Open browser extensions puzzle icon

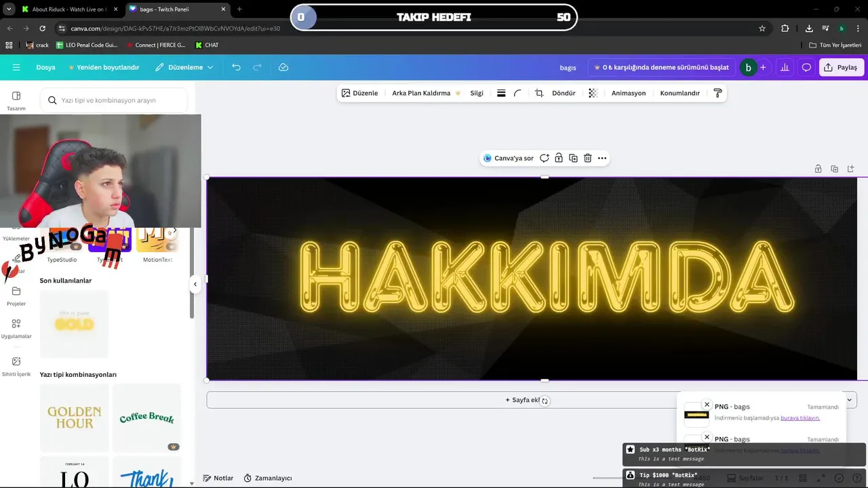coord(785,28)
